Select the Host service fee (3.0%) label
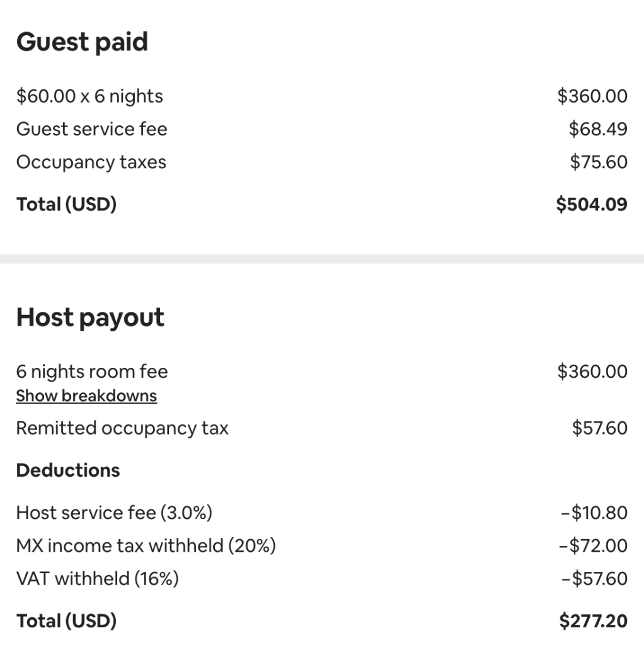644x645 pixels. coord(114,513)
